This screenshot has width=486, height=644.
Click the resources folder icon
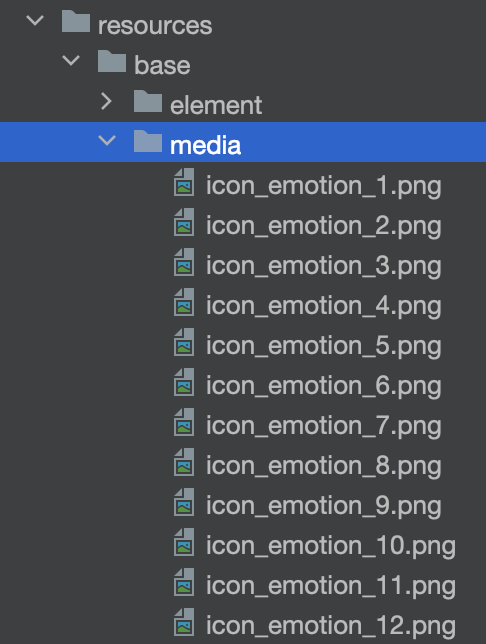point(76,21)
